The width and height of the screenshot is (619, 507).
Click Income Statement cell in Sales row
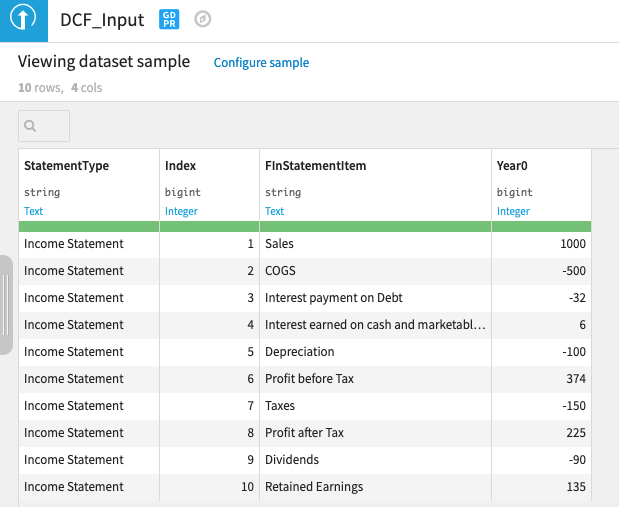click(x=89, y=244)
